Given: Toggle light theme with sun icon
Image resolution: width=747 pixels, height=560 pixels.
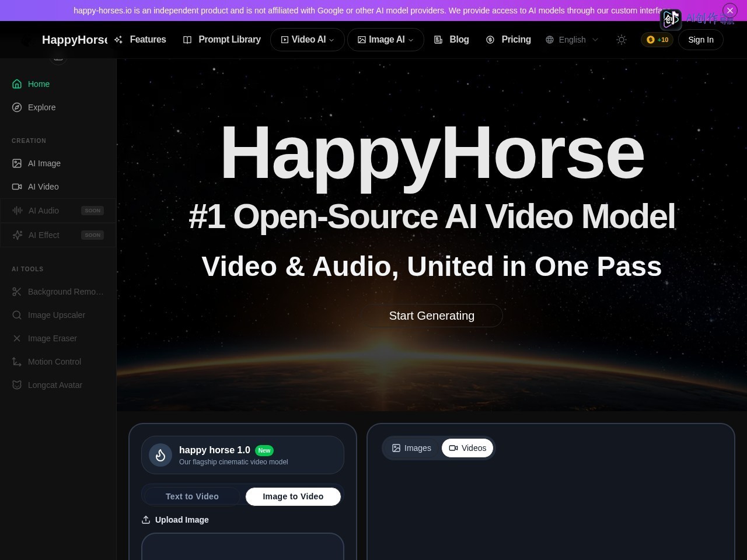Looking at the screenshot, I should pos(622,40).
